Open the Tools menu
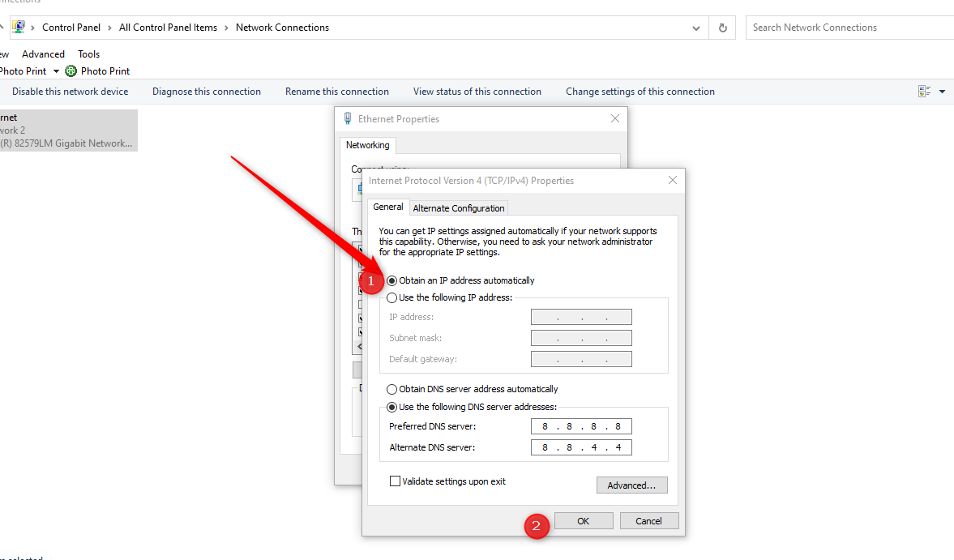The image size is (954, 560). click(88, 54)
